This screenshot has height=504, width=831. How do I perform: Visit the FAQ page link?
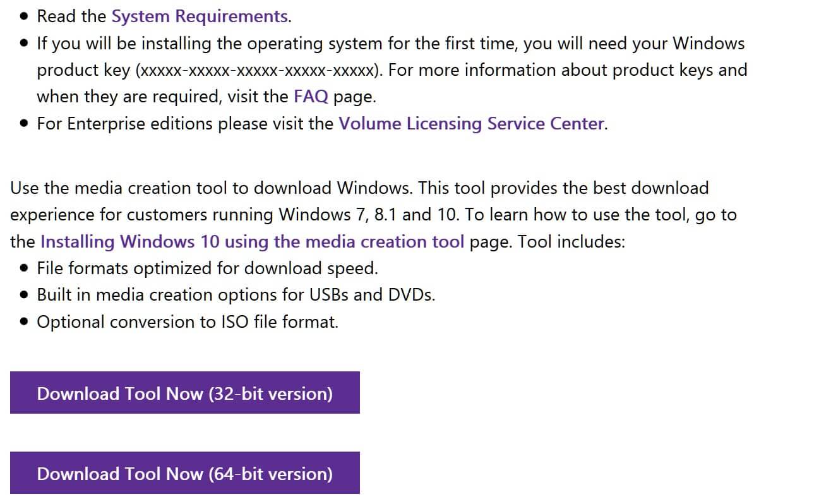pyautogui.click(x=311, y=97)
